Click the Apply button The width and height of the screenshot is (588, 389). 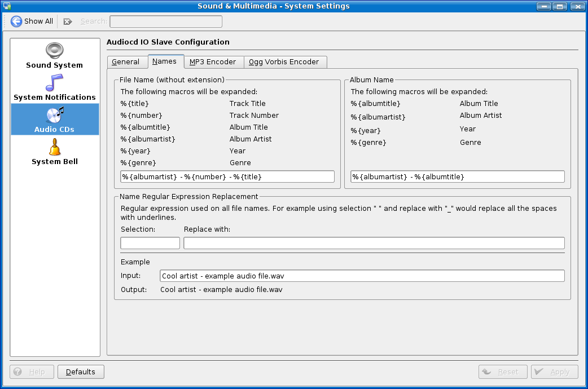pyautogui.click(x=554, y=372)
